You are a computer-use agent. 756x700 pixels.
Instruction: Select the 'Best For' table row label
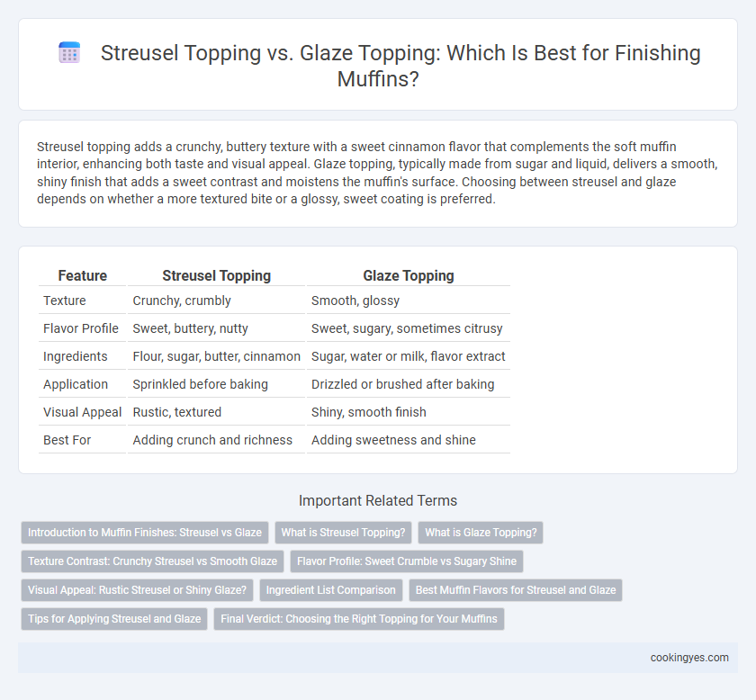tap(67, 440)
